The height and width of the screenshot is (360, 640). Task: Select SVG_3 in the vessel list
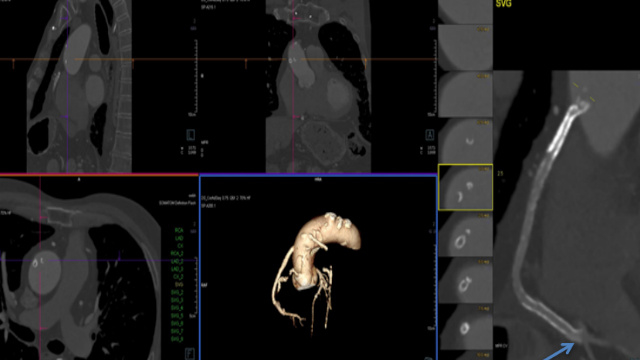coord(177,300)
